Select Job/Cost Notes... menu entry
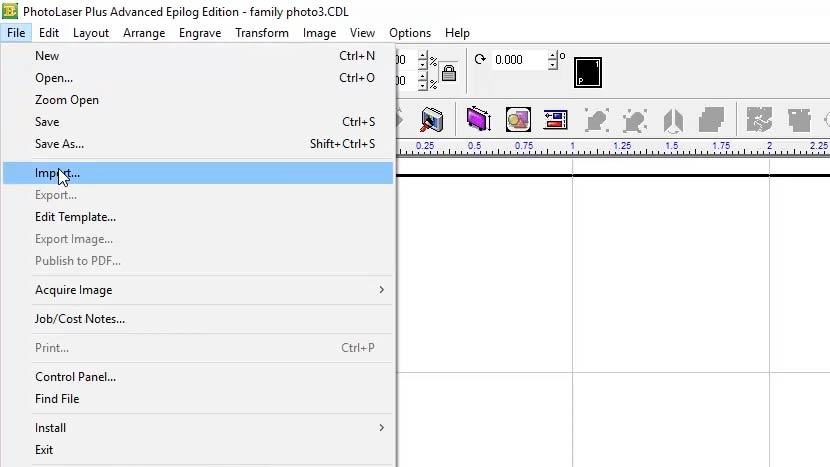This screenshot has height=467, width=830. tap(80, 319)
